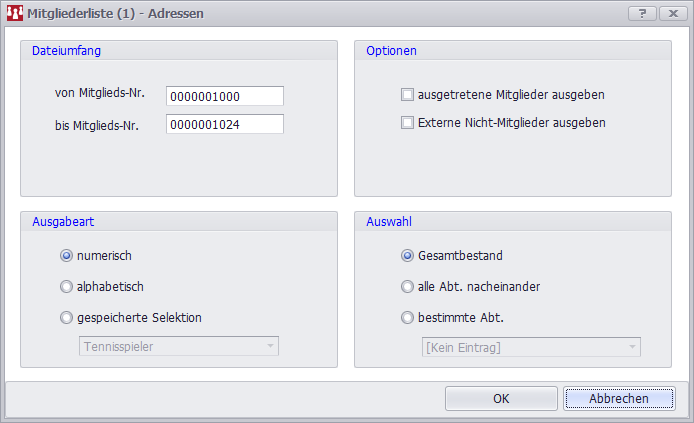Close the Mitgliederliste dialog window

[x=670, y=13]
